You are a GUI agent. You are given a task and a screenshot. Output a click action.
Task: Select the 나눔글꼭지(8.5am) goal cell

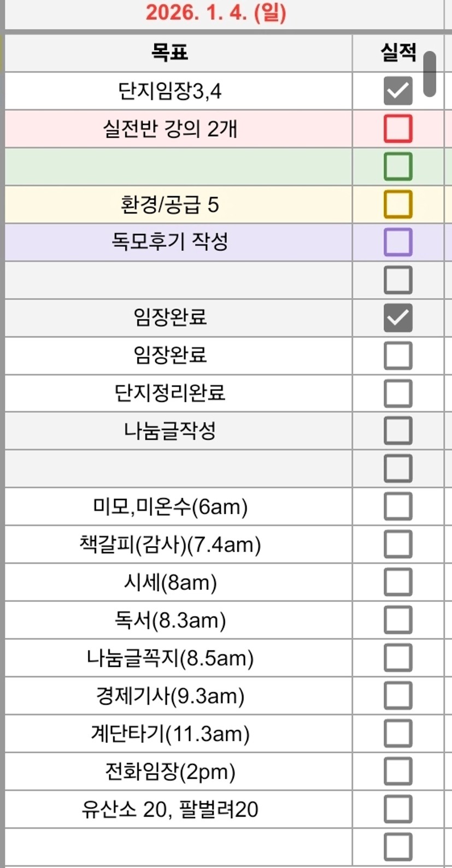[170, 658]
